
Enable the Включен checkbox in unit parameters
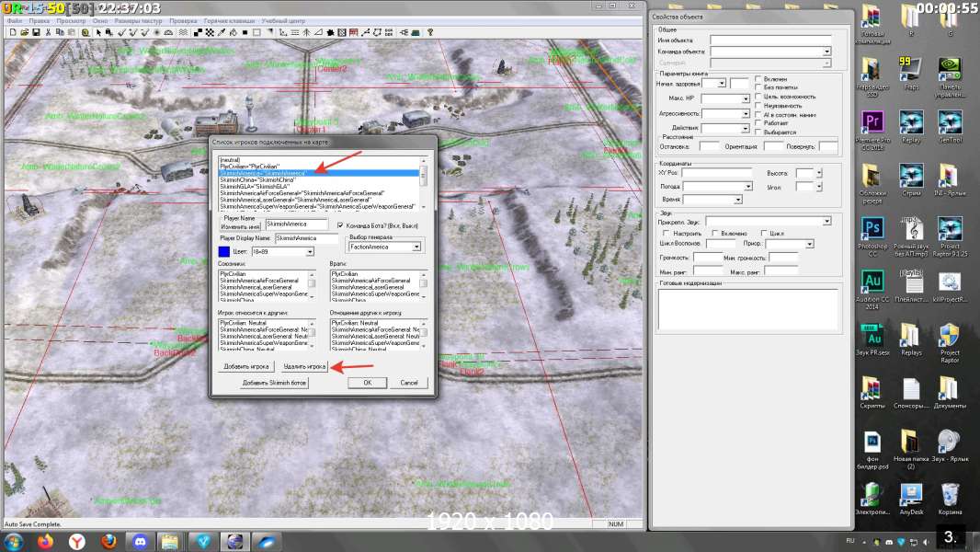pos(758,79)
